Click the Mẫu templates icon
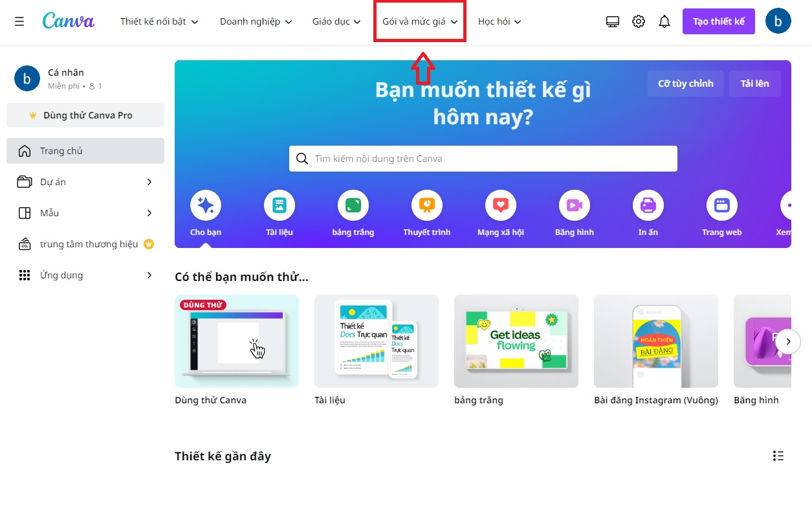This screenshot has width=812, height=516. click(25, 213)
